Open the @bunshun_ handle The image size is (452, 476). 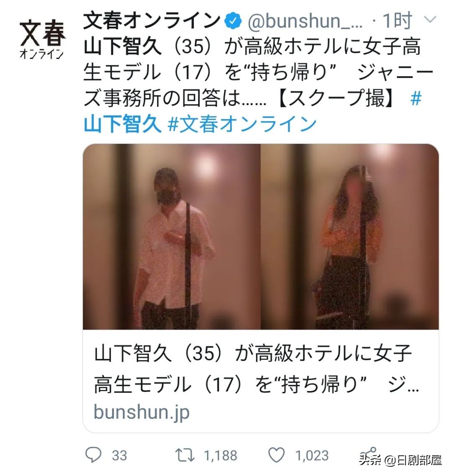[x=306, y=21]
